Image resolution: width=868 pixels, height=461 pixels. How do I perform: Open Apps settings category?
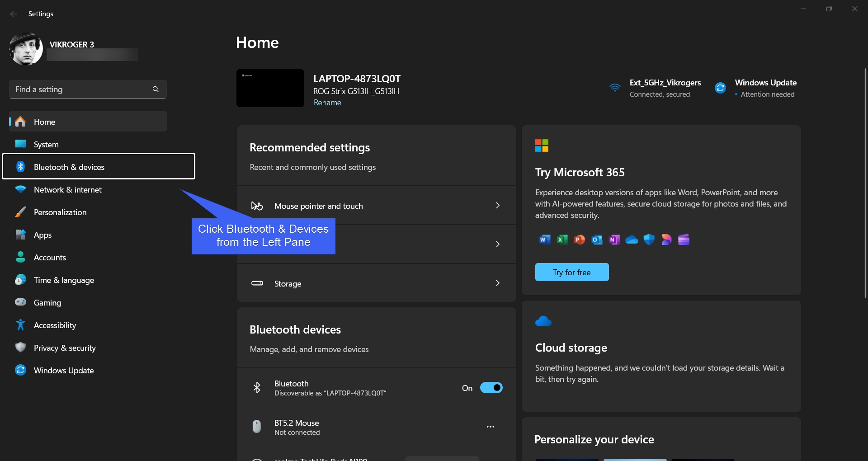[x=88, y=235]
